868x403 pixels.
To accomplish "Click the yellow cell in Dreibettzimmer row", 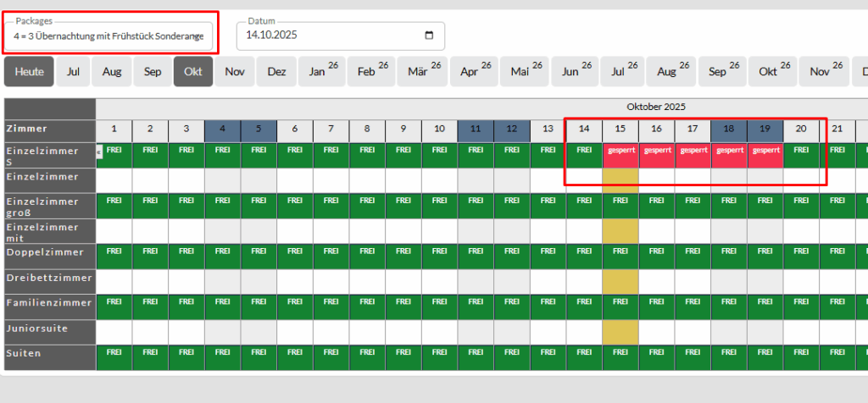I will (620, 281).
